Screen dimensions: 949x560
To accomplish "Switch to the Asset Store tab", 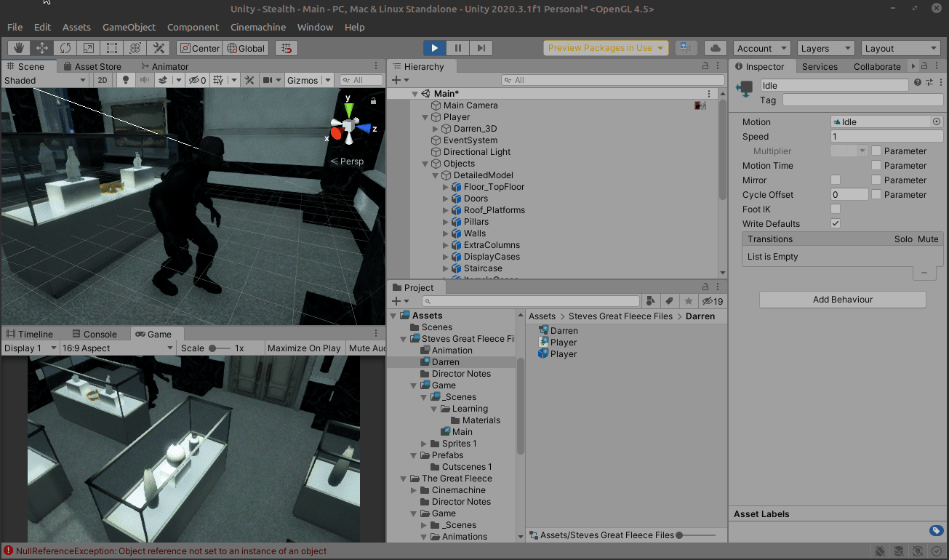I will pyautogui.click(x=92, y=66).
